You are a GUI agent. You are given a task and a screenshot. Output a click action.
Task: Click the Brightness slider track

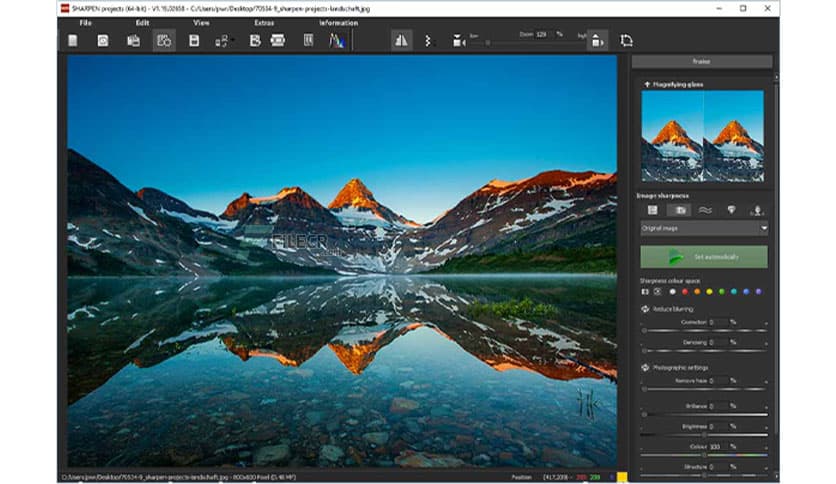click(704, 434)
